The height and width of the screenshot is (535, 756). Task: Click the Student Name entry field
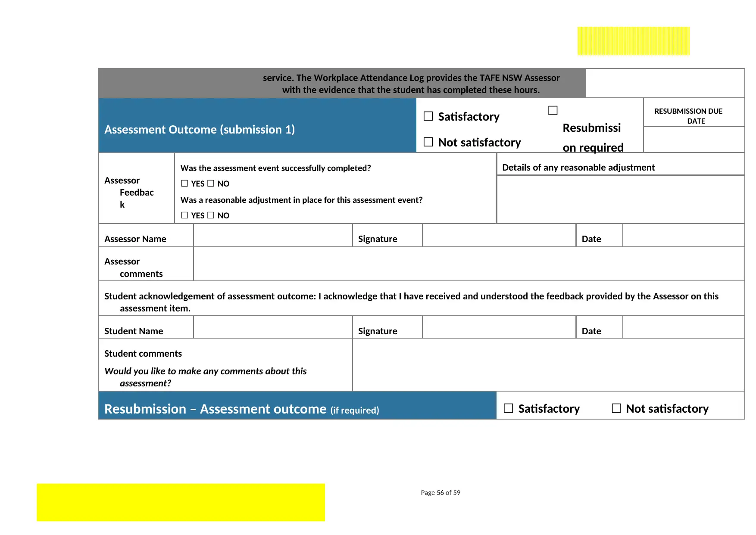pyautogui.click(x=273, y=327)
